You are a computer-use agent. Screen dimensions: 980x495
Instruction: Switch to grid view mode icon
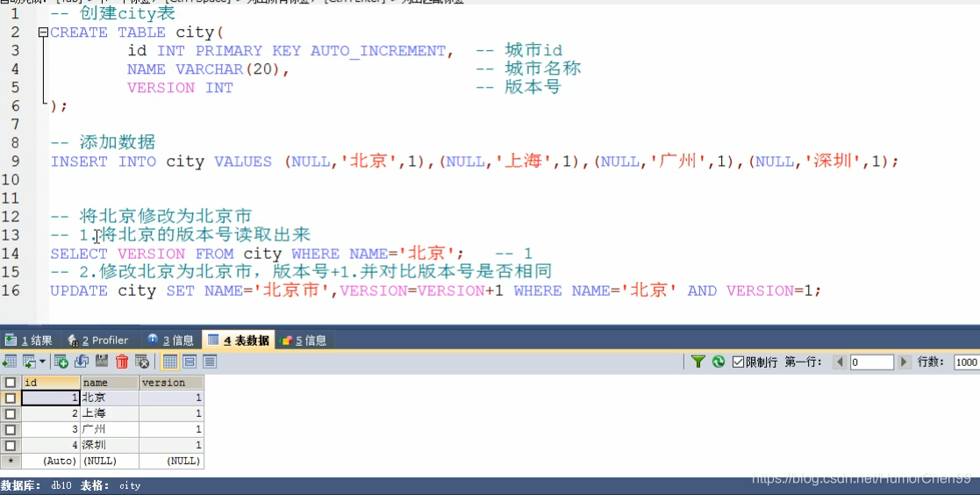170,362
